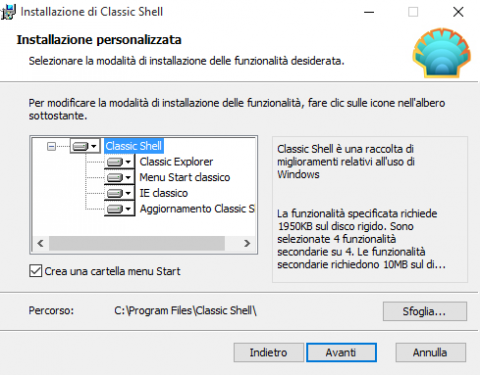Click the horizontal scrollbar thumb in tree
The image size is (480, 375).
pyautogui.click(x=137, y=243)
